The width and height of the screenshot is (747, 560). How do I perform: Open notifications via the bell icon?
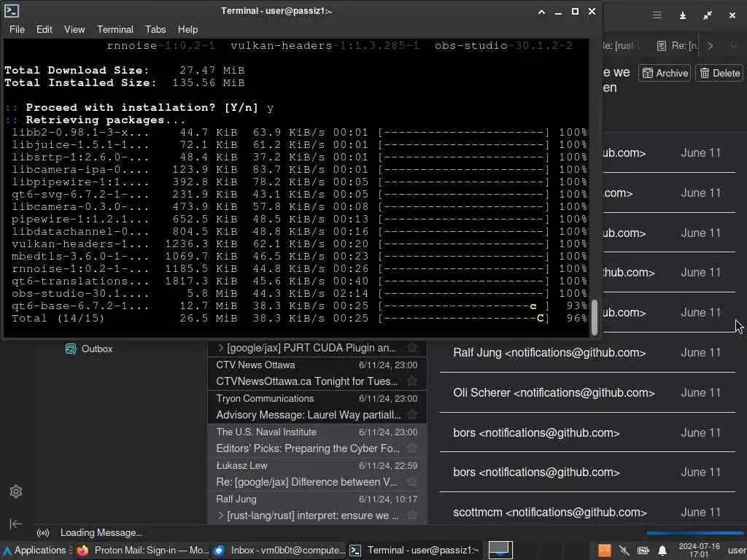[x=662, y=551]
